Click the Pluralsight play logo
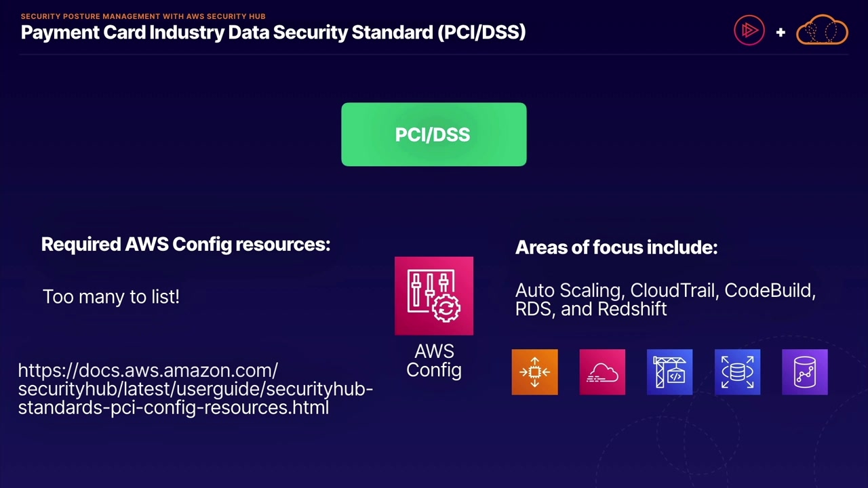 pyautogui.click(x=749, y=30)
